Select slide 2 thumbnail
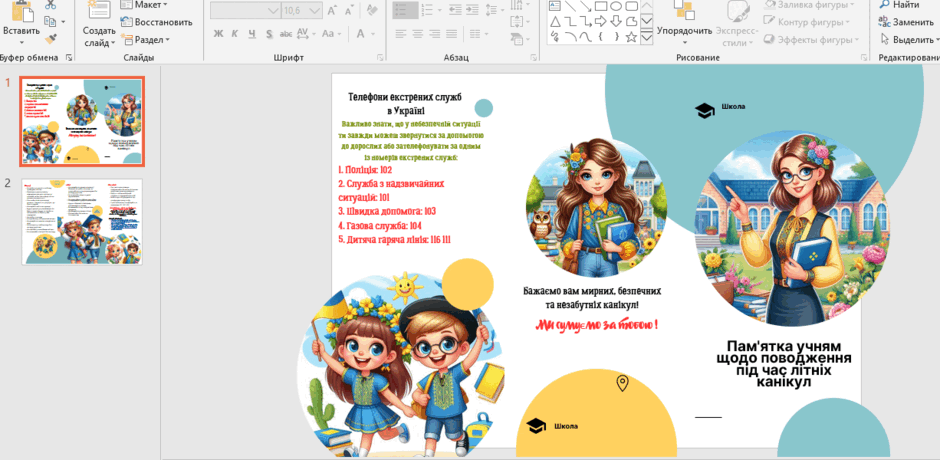This screenshot has height=460, width=940. tap(82, 221)
